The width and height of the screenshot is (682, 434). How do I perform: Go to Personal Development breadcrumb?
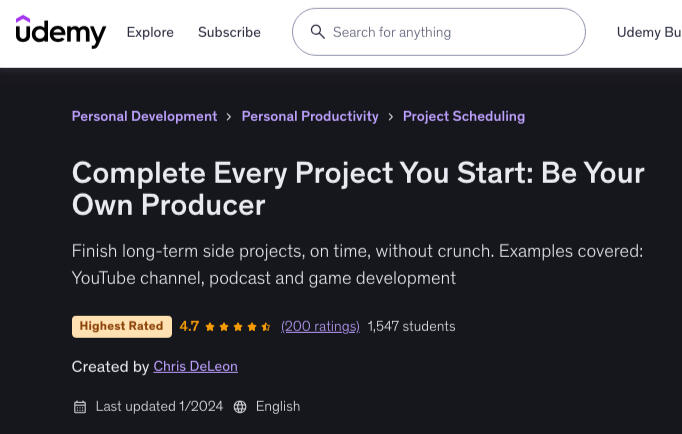[x=144, y=117]
